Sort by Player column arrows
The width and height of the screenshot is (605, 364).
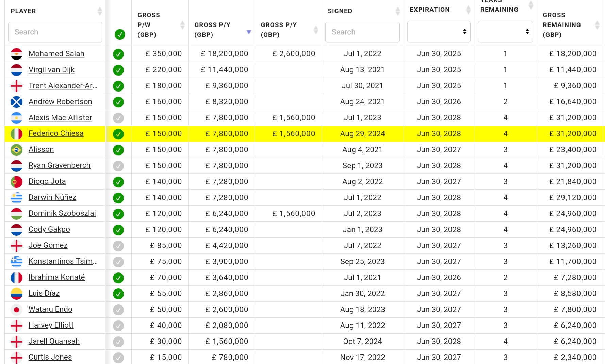[100, 11]
